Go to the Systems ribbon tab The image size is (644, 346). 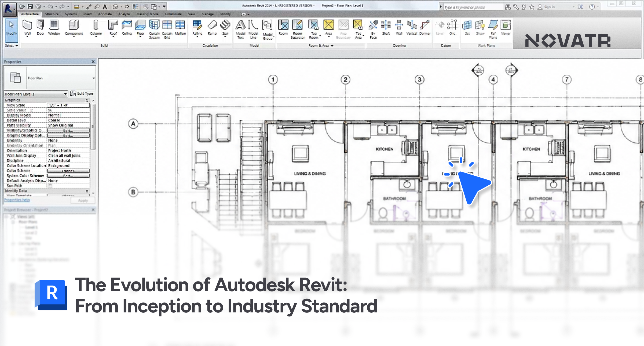(71, 14)
